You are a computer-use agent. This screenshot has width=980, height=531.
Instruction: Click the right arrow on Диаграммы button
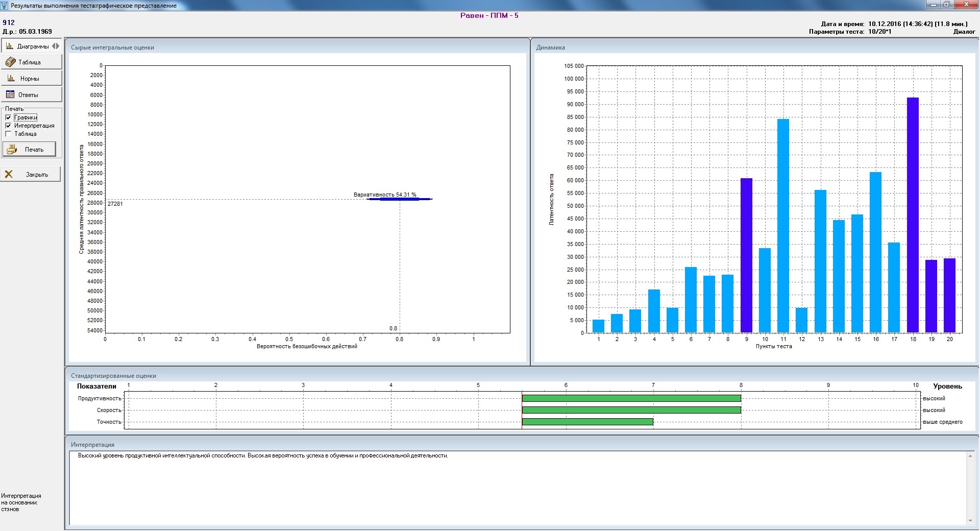click(58, 46)
